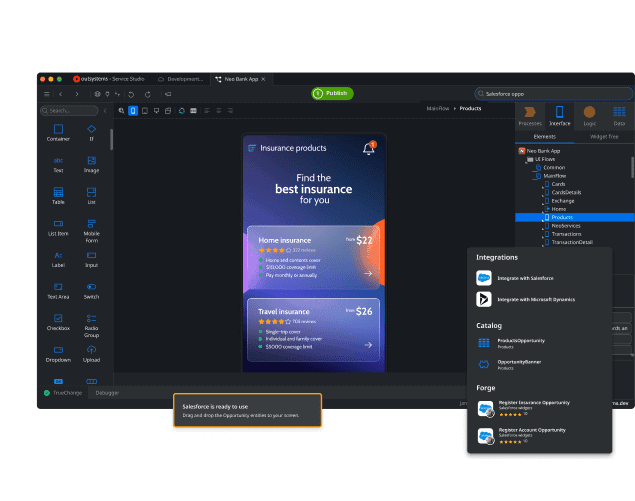Screen dimensions: 635x501
Task: Go forward with the right arrow
Action: [77, 94]
